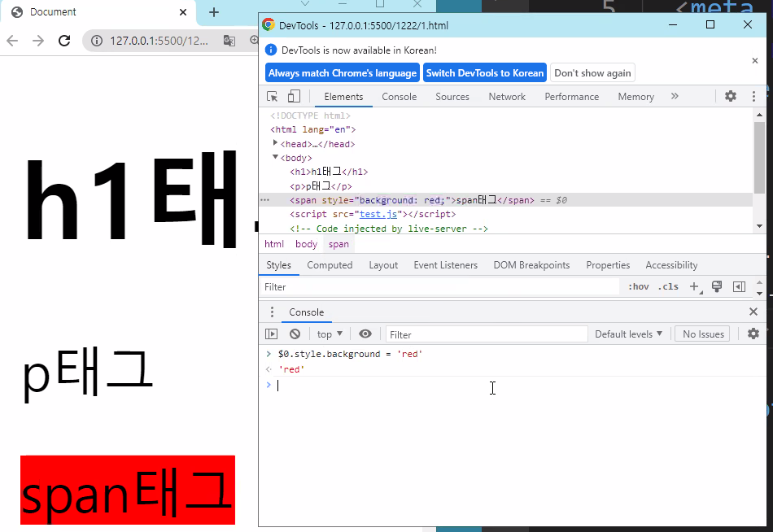Select the span element row
Screen dimensions: 773x532
[506, 200]
